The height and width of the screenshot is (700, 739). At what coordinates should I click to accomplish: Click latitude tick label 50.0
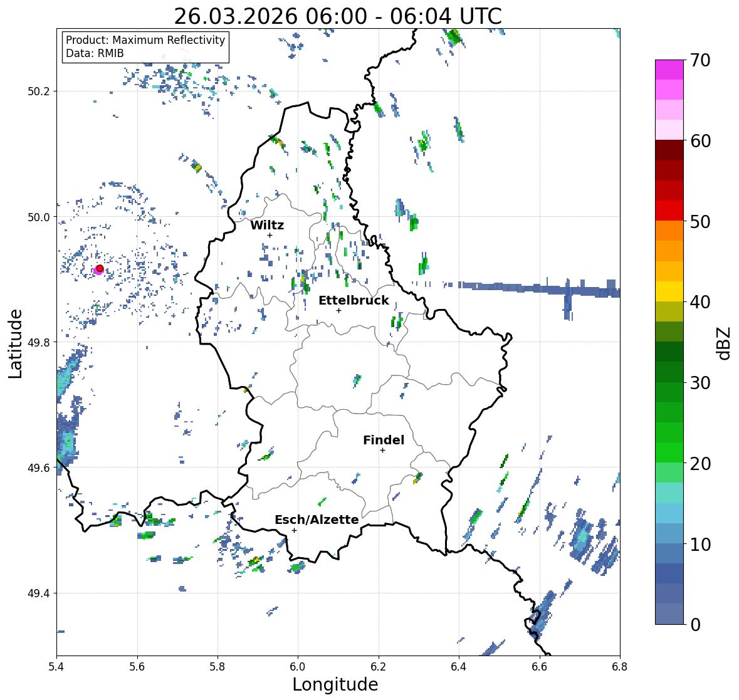coord(39,217)
